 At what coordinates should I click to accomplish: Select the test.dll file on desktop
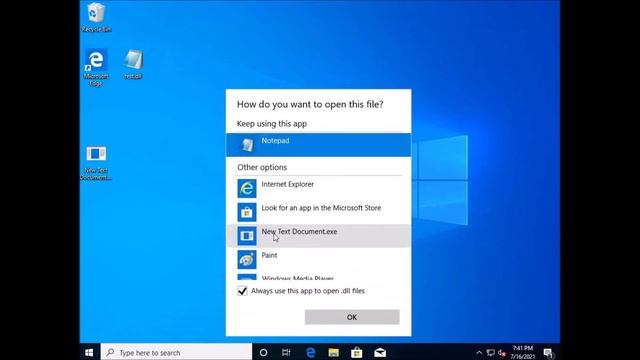click(x=133, y=64)
